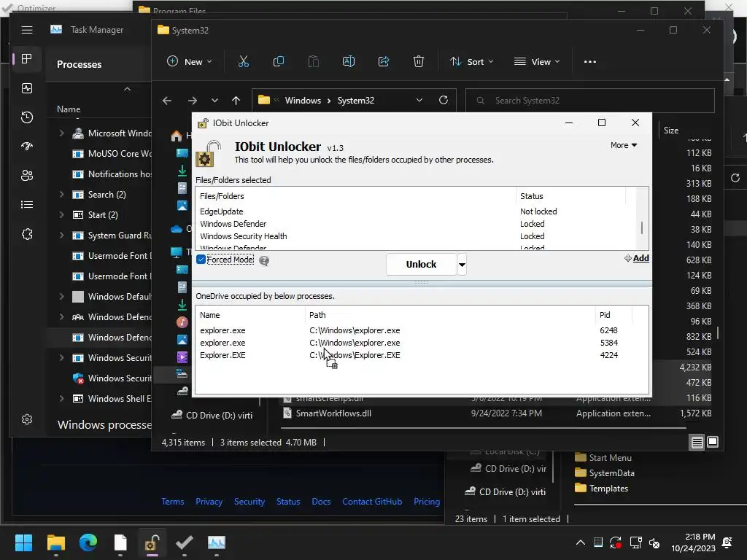This screenshot has width=747, height=560.
Task: Click the Size column header
Action: (671, 131)
